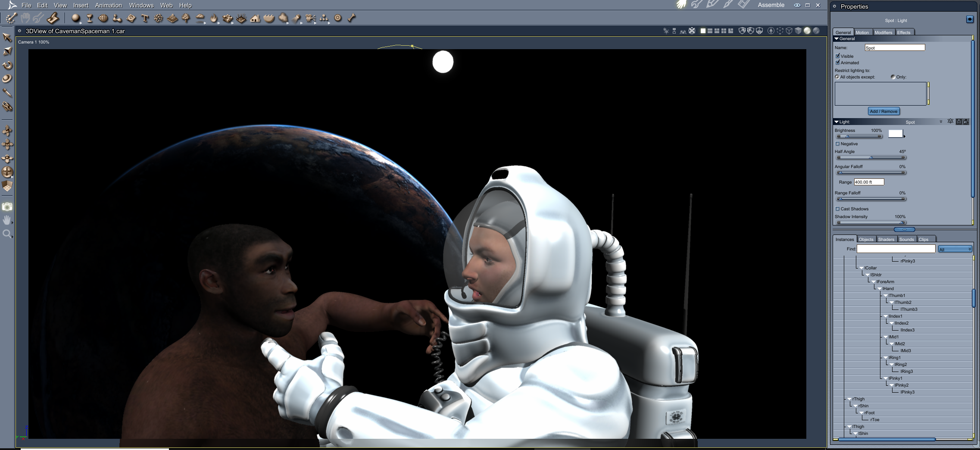This screenshot has height=450, width=980.
Task: Collapse the lCollar tree node
Action: [x=861, y=268]
